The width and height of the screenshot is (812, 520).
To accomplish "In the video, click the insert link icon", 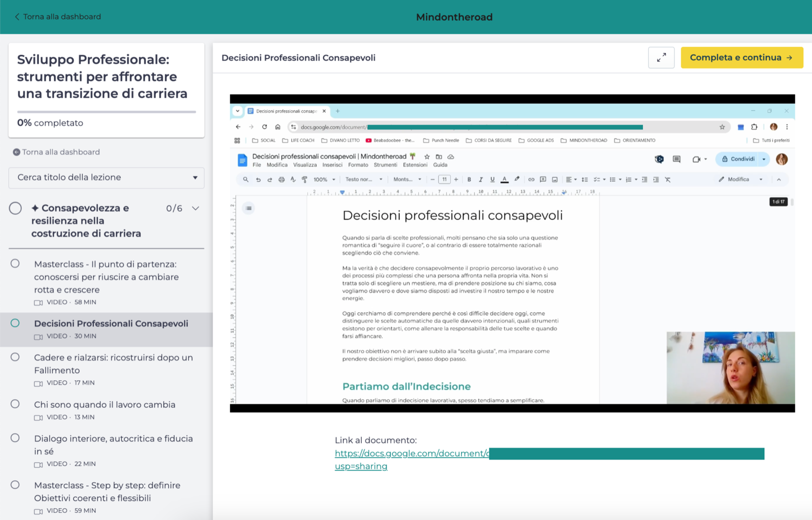I will tap(531, 179).
